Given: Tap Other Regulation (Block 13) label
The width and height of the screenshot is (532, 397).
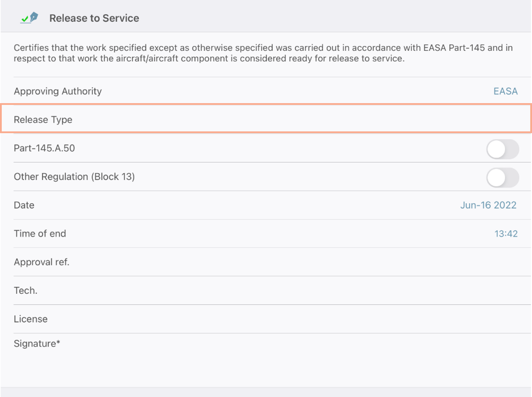Looking at the screenshot, I should pos(74,177).
